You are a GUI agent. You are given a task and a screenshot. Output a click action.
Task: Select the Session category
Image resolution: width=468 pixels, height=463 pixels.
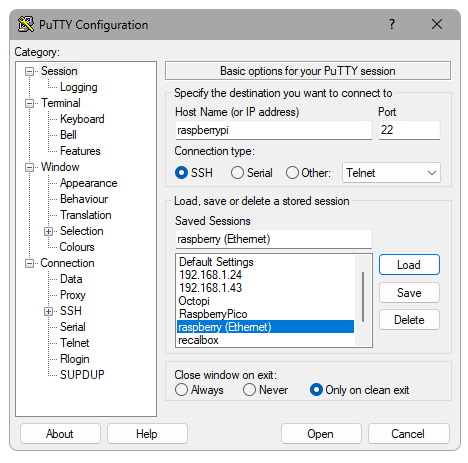click(59, 71)
